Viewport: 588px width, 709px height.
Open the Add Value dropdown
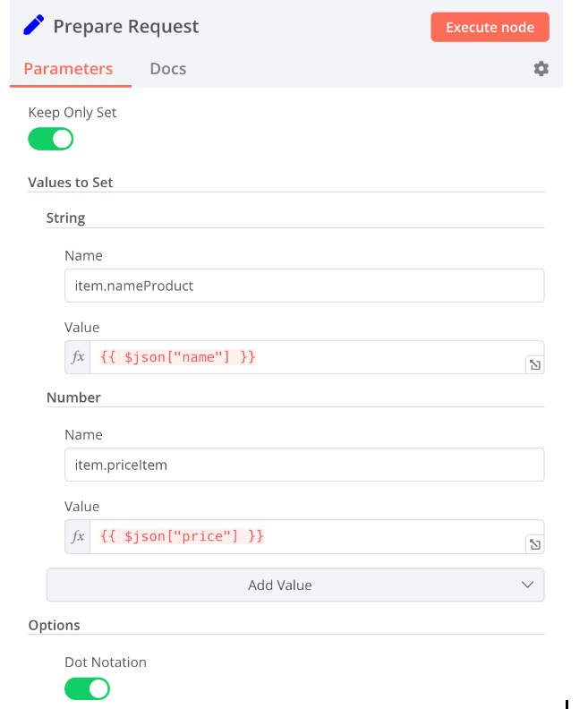pos(295,585)
